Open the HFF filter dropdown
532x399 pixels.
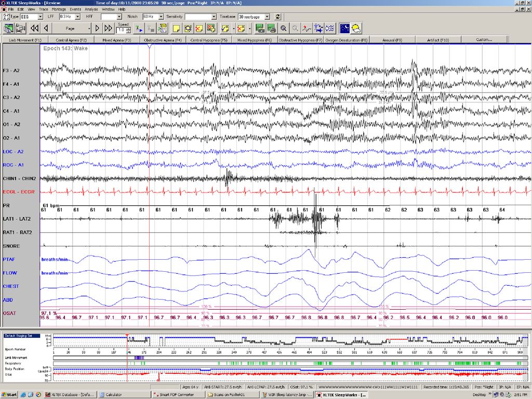pos(119,17)
